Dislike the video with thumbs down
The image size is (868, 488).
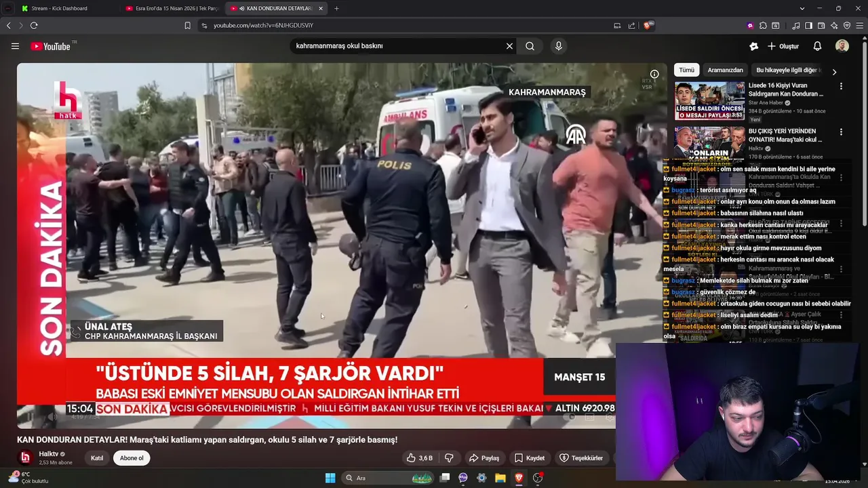[449, 458]
